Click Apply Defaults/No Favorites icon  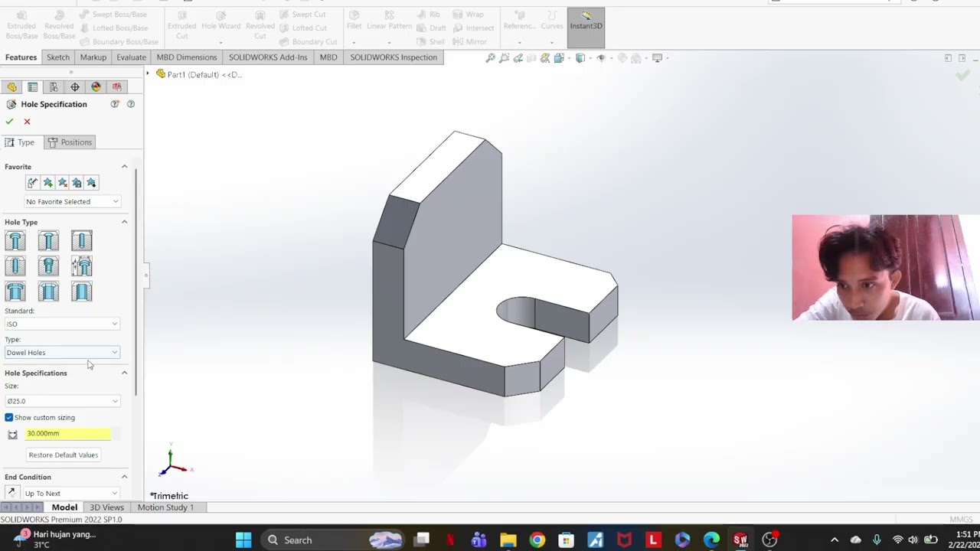tap(32, 183)
